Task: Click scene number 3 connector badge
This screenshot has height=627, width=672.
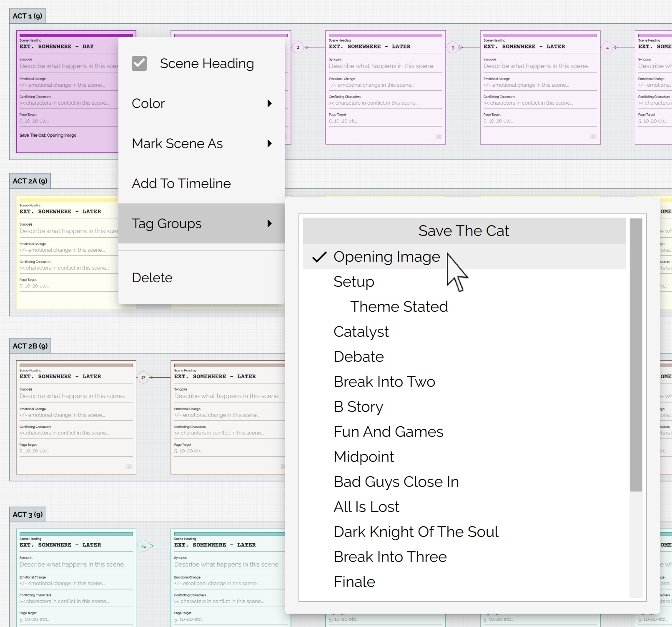Action: (x=453, y=48)
